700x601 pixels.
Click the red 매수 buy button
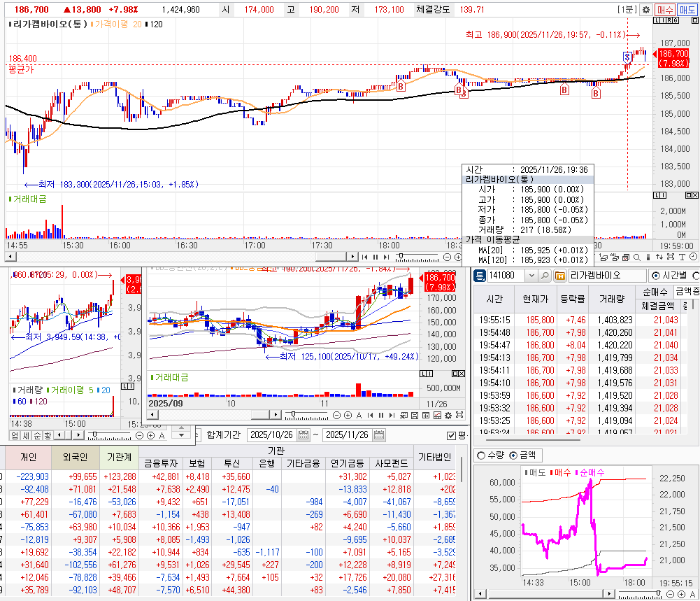point(665,9)
